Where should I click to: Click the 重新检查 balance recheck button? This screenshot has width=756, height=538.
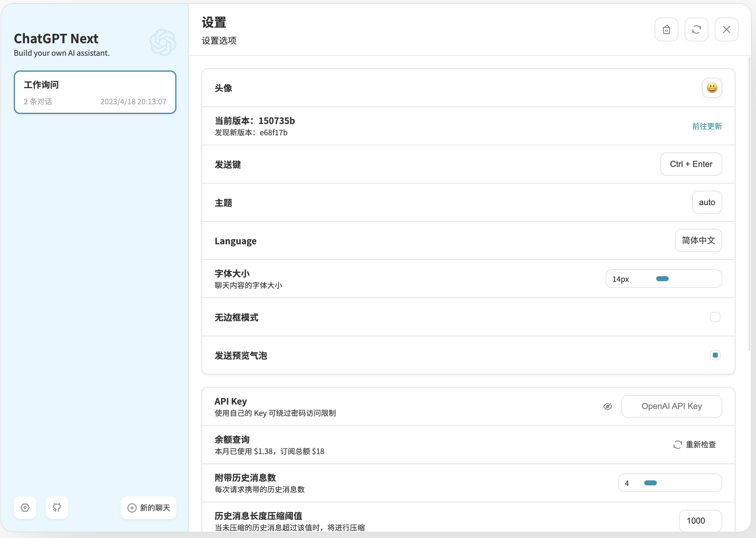(694, 445)
